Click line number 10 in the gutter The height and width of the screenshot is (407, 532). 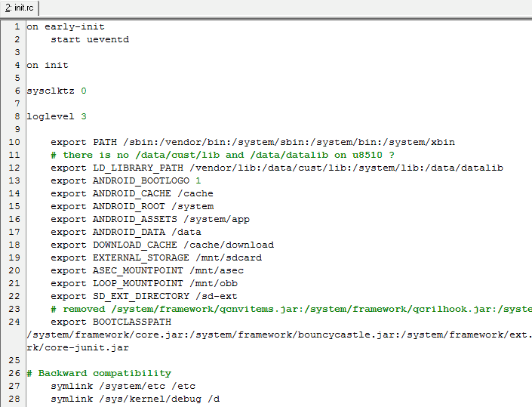14,142
